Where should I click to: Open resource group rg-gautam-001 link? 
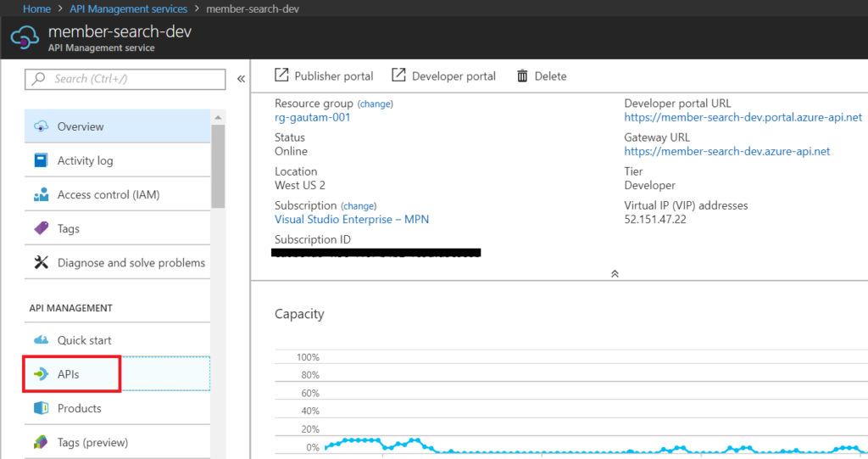(x=312, y=117)
